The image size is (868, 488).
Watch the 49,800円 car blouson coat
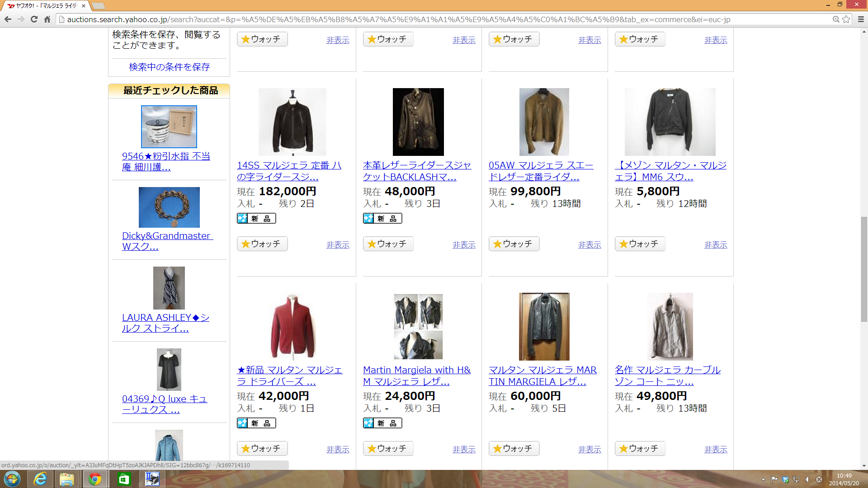click(640, 449)
